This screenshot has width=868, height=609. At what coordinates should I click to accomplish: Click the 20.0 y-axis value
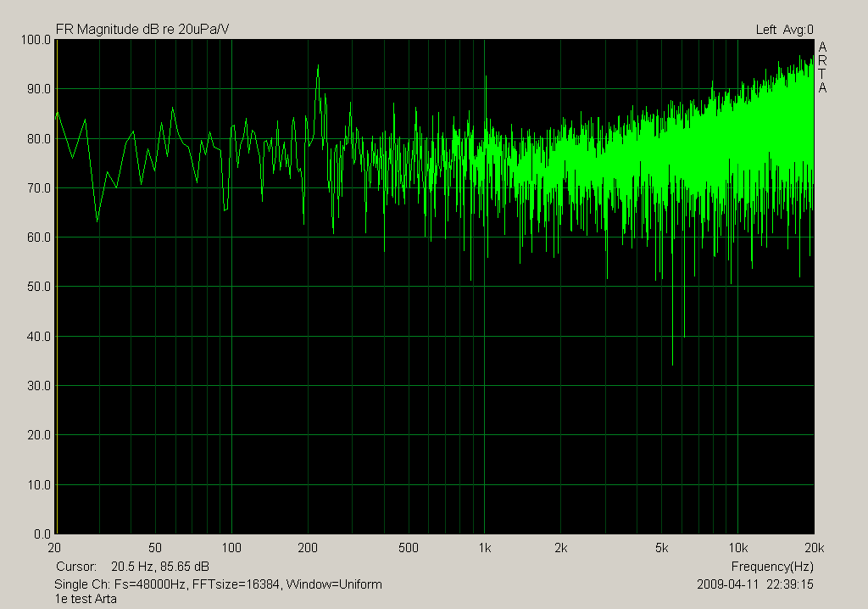tap(39, 436)
